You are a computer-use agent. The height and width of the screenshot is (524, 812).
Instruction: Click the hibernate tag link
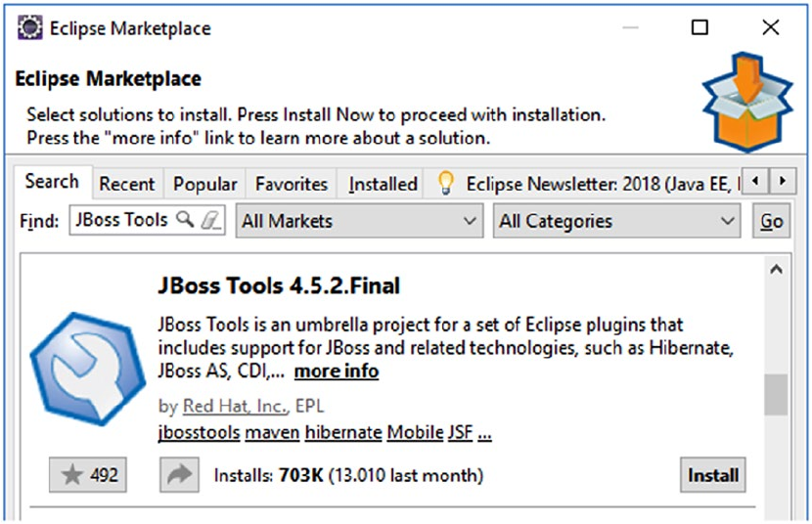pos(343,432)
